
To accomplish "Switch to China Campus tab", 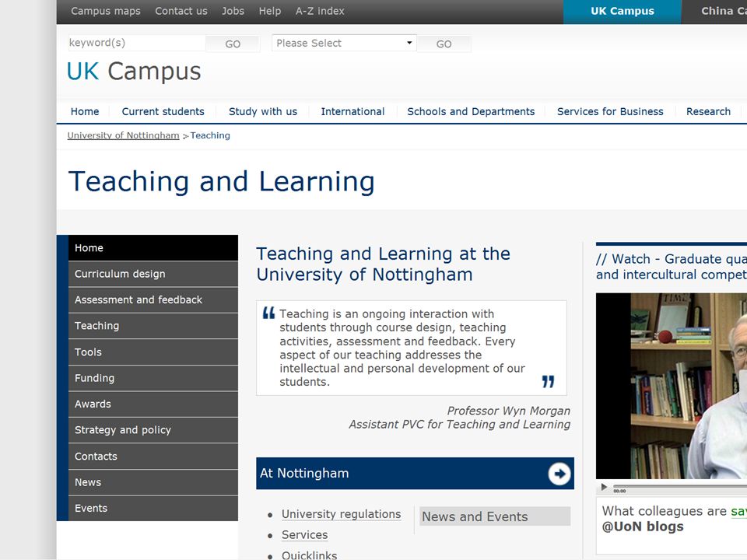I will point(714,12).
